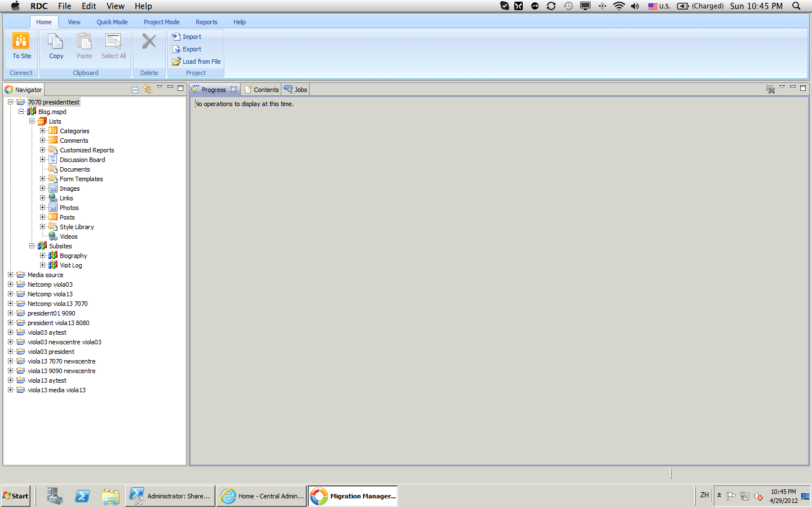Expand the Discussion Board node
812x508 pixels.
pos(43,160)
